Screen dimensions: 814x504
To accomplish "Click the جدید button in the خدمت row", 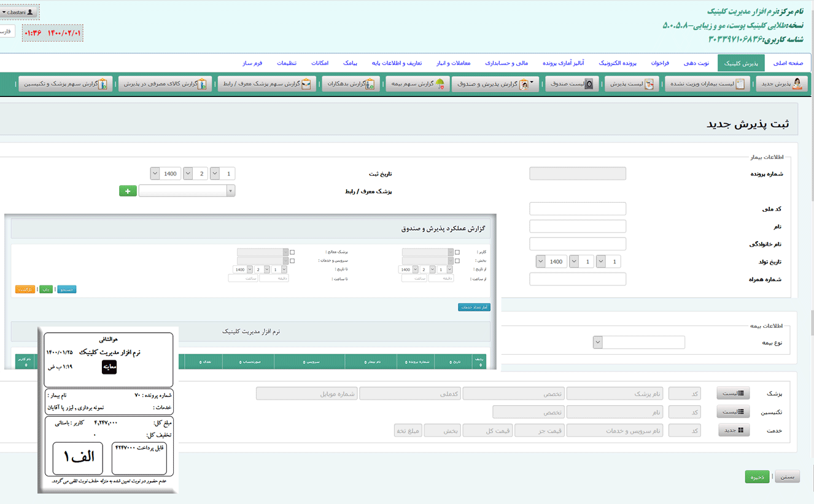I will 734,430.
